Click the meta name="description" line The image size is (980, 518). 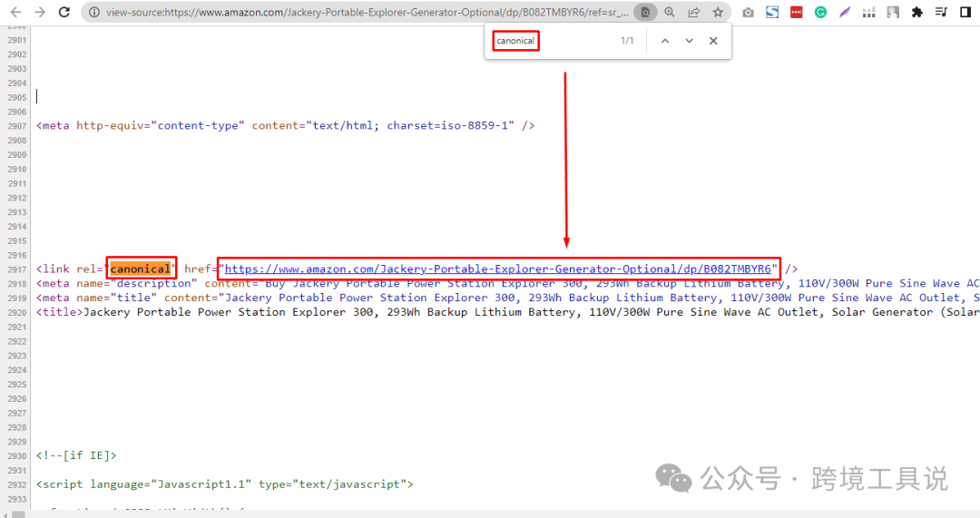[x=507, y=284]
